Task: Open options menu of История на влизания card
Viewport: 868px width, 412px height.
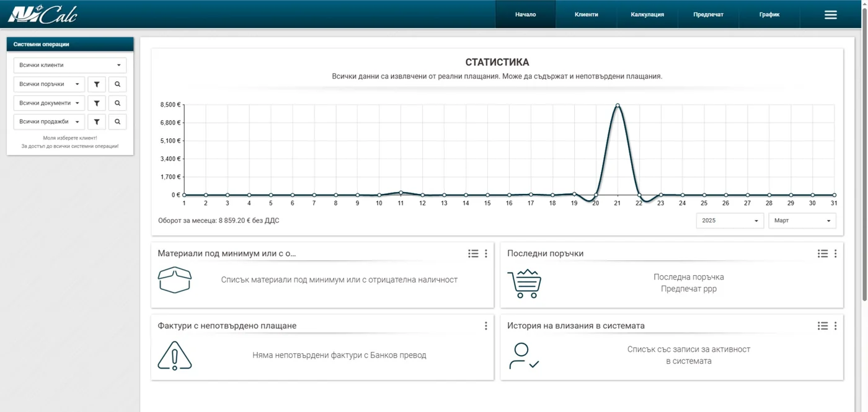Action: pos(836,326)
